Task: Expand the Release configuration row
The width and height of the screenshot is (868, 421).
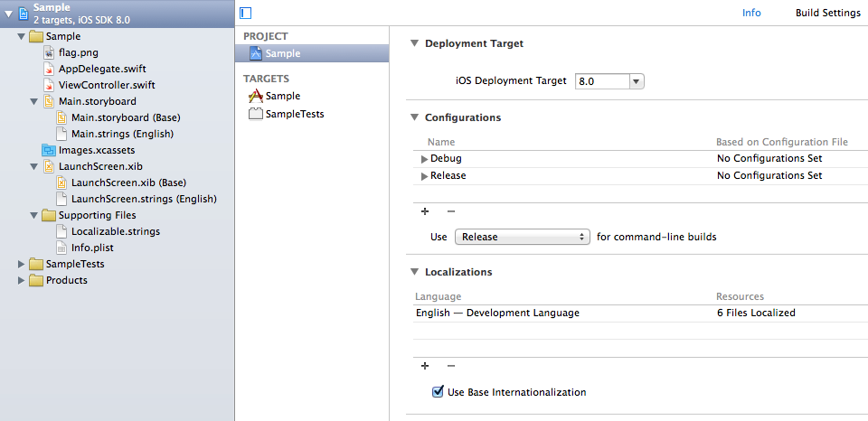Action: [425, 176]
